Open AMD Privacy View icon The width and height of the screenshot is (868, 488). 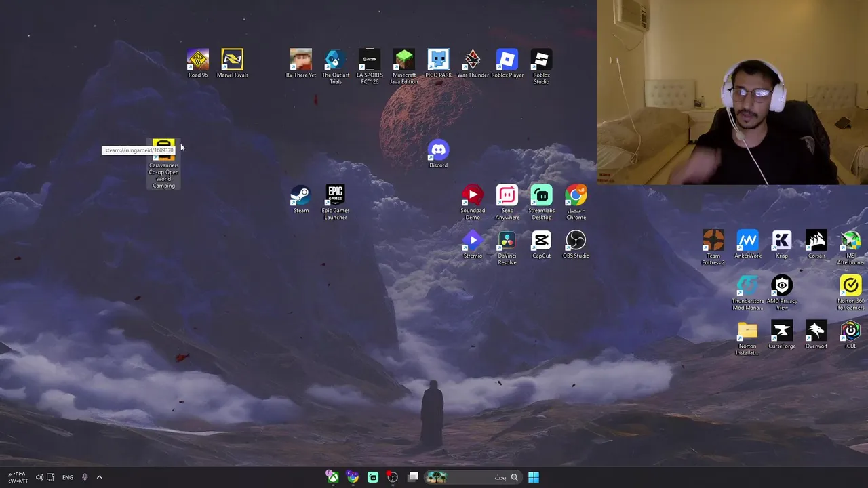[782, 293]
